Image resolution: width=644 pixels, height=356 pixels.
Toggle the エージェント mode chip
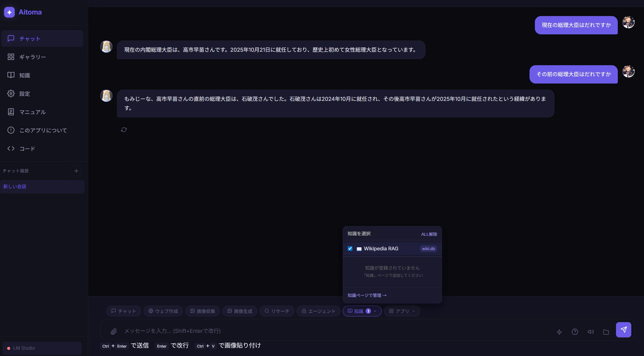click(318, 311)
